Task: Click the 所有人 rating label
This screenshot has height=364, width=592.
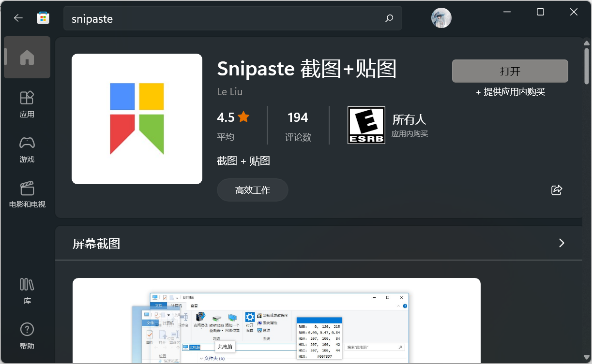Action: pyautogui.click(x=409, y=119)
